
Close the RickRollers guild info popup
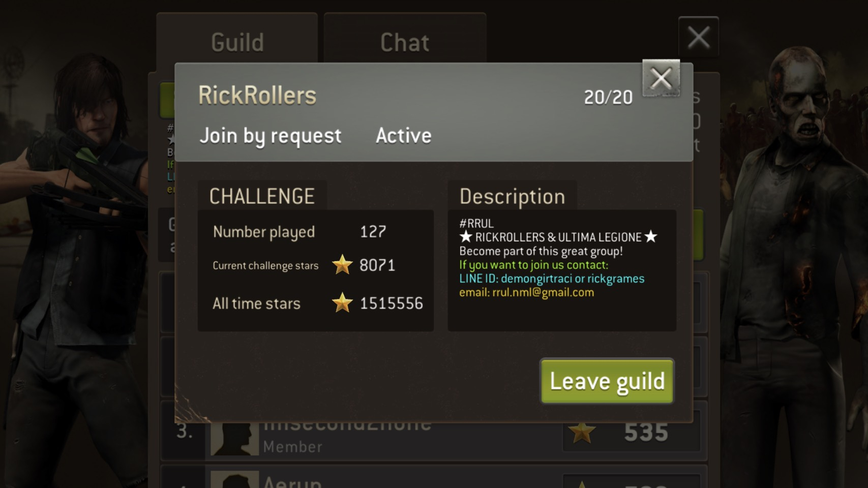click(x=661, y=78)
